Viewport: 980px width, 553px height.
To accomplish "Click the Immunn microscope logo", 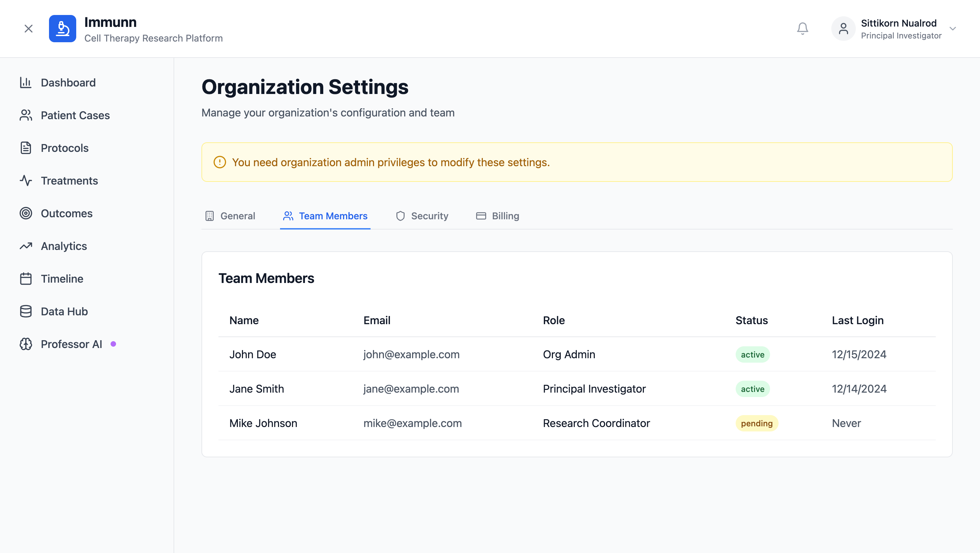I will (62, 29).
